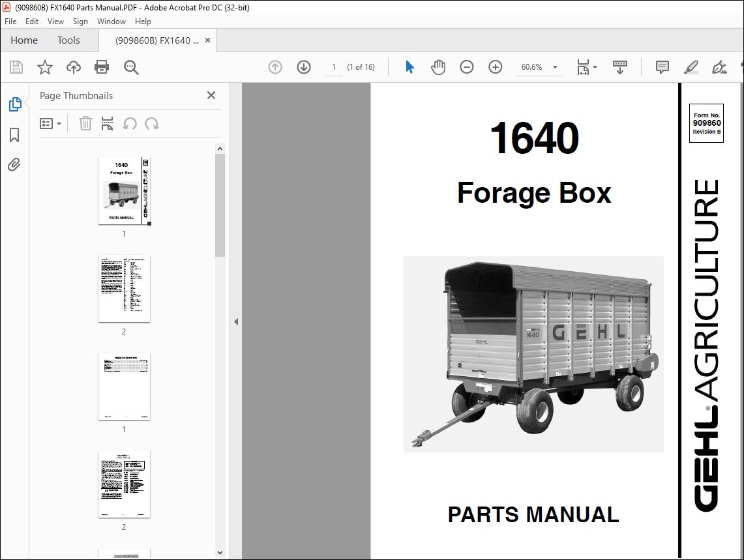Click the Form No. 909860 box

[707, 123]
